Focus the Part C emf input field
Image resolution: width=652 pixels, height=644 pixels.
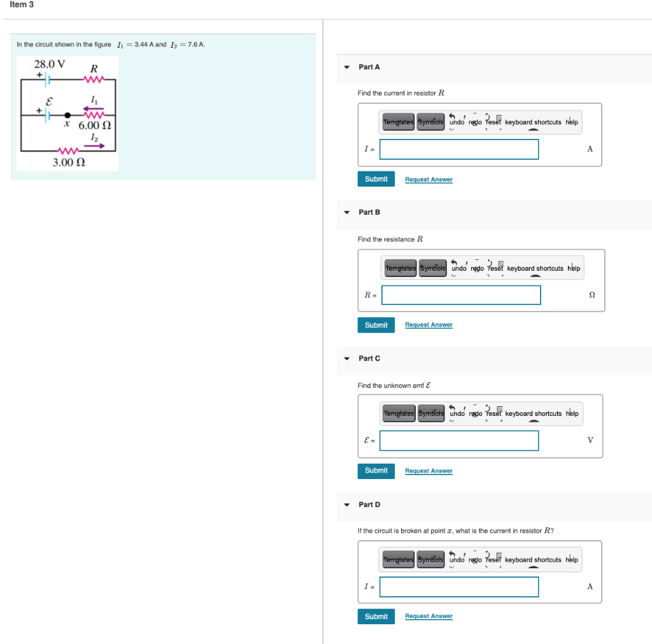459,441
